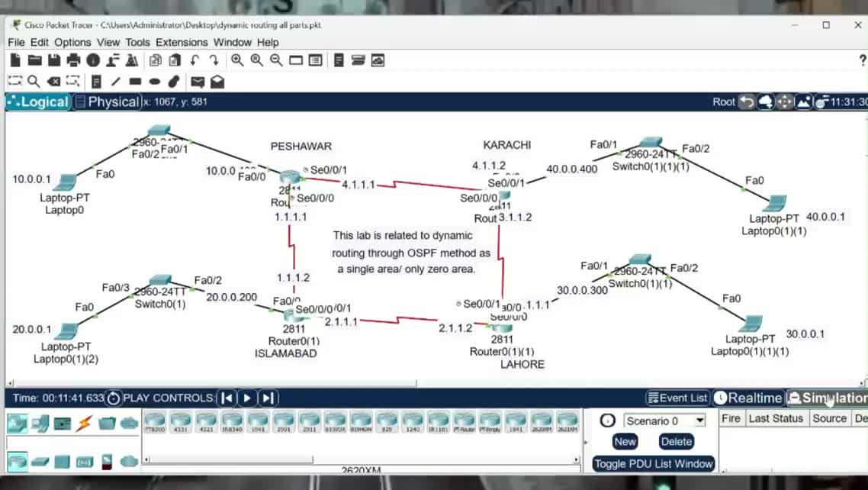Reset zoom magnifier icon

(257, 60)
